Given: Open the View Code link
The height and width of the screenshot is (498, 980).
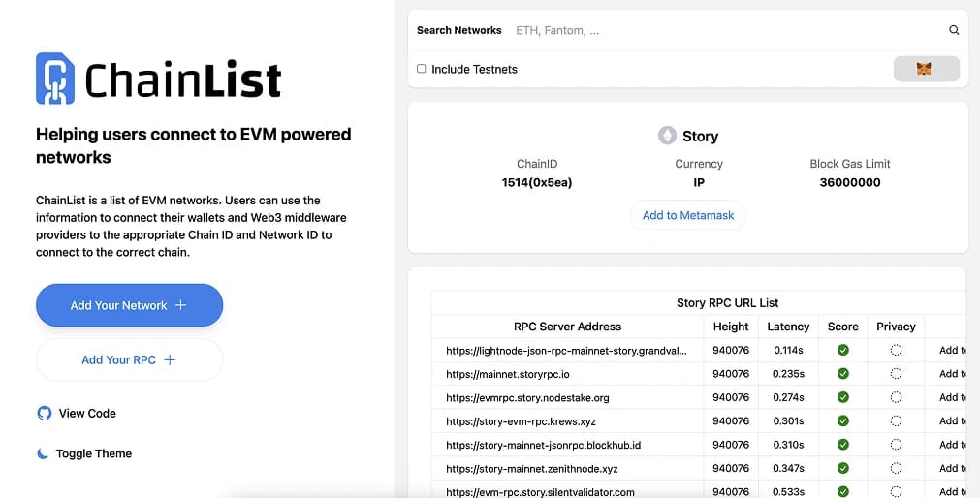Looking at the screenshot, I should (77, 413).
